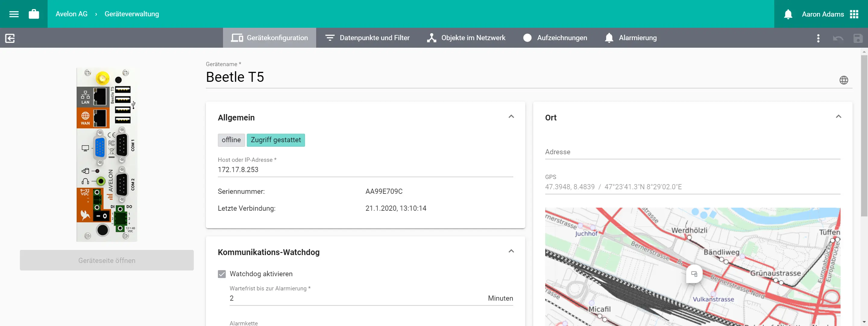Click the Host oder IP-Adresse field
This screenshot has width=868, height=326.
pos(365,170)
